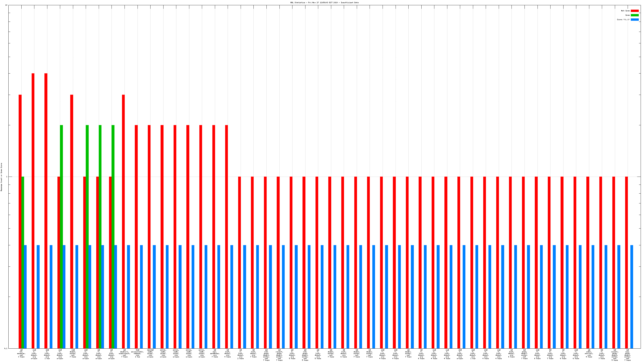Click the red bar above dnsbl-3.uceprotect.net

123,221
